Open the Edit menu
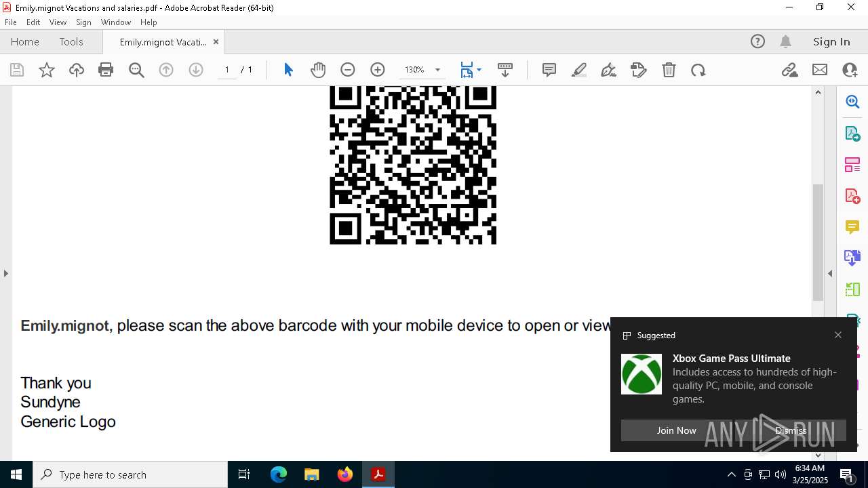 [x=33, y=22]
